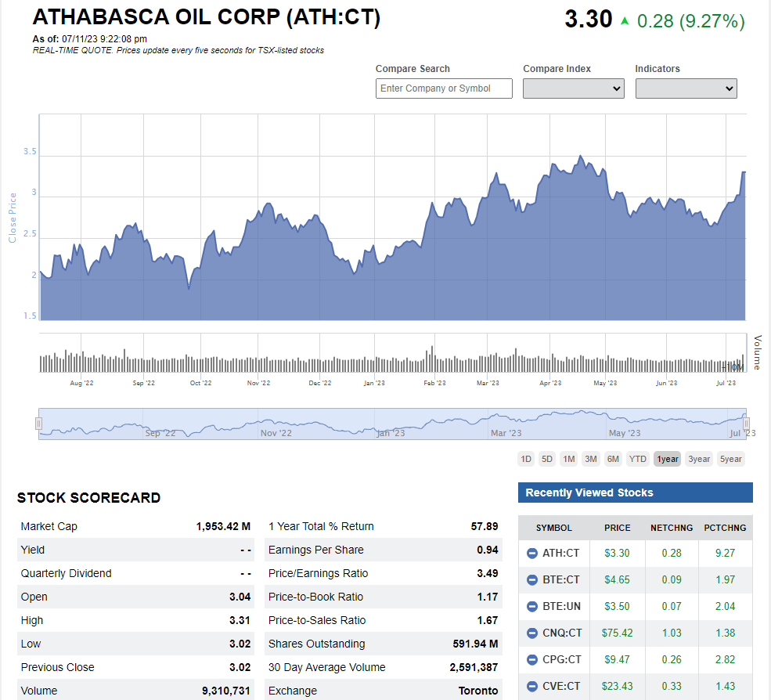The width and height of the screenshot is (771, 700).
Task: Click the Open price 3.04
Action: click(x=240, y=597)
